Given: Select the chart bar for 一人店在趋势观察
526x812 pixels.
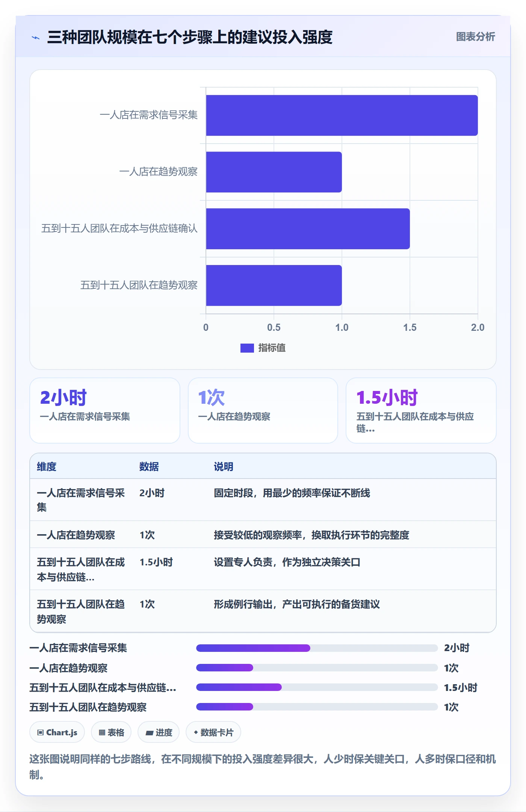Looking at the screenshot, I should point(274,172).
